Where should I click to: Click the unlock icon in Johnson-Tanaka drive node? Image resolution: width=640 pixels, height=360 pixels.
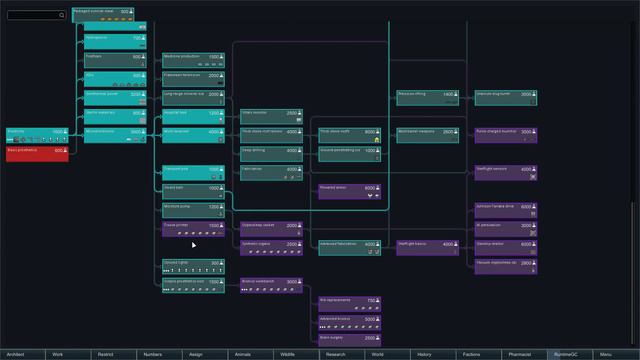pos(533,214)
